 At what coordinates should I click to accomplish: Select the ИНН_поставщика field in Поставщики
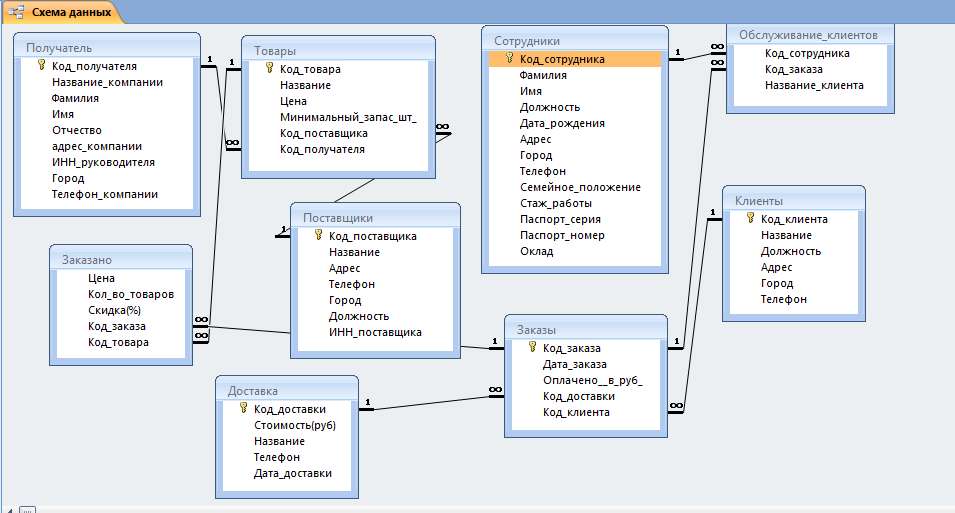coord(375,332)
